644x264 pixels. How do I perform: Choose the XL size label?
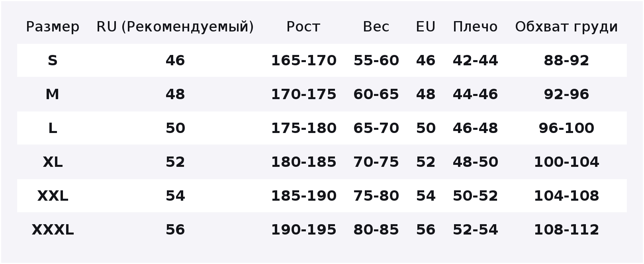pyautogui.click(x=53, y=162)
